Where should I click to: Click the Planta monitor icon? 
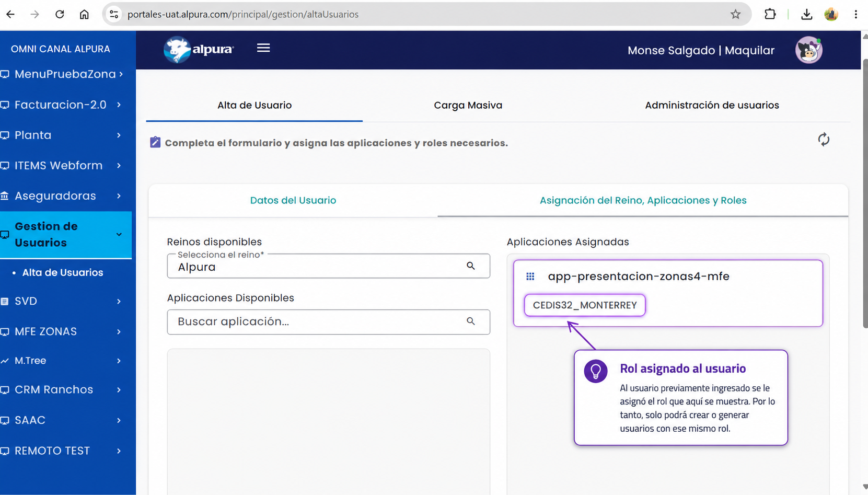click(5, 135)
